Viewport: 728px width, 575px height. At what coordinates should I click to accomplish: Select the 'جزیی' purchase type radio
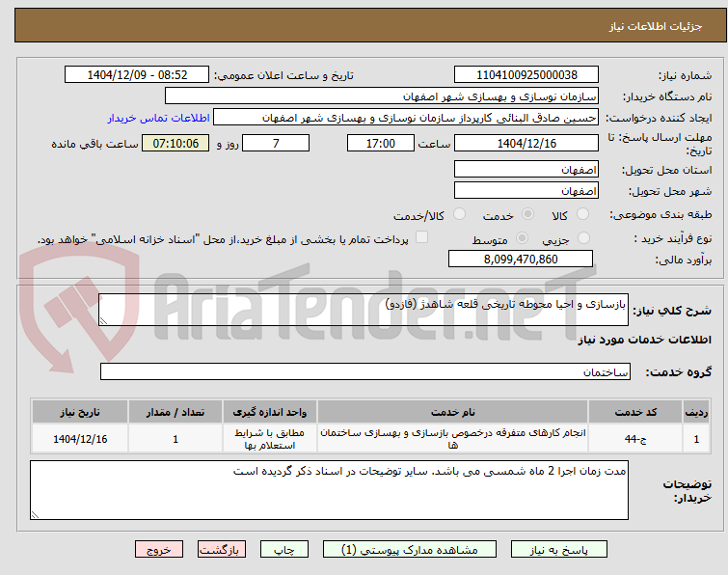click(583, 238)
